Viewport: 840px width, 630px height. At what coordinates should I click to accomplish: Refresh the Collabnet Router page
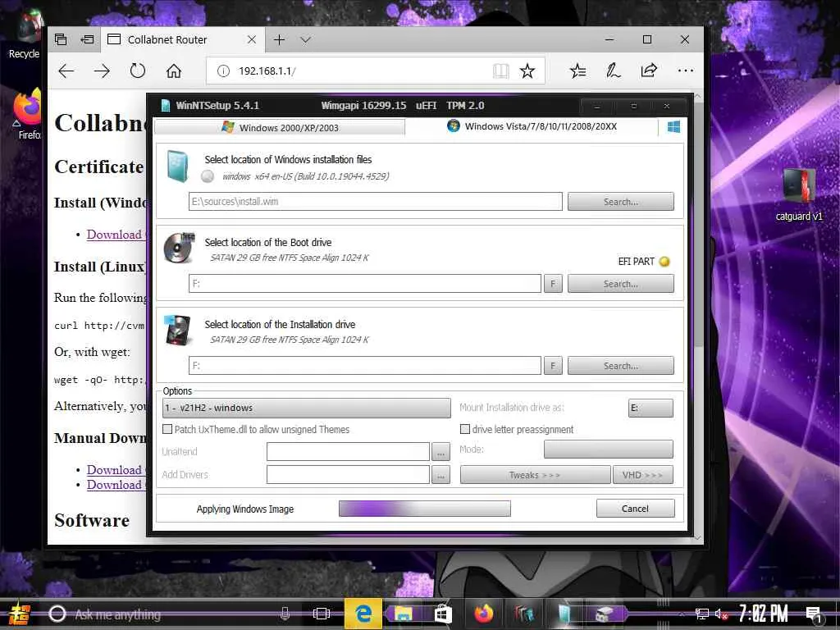pos(138,71)
